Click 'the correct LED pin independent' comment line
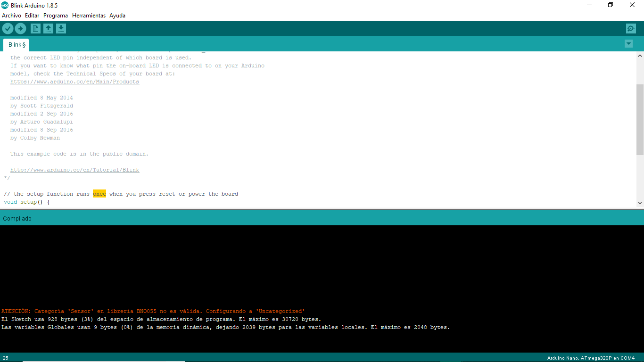 coord(101,58)
